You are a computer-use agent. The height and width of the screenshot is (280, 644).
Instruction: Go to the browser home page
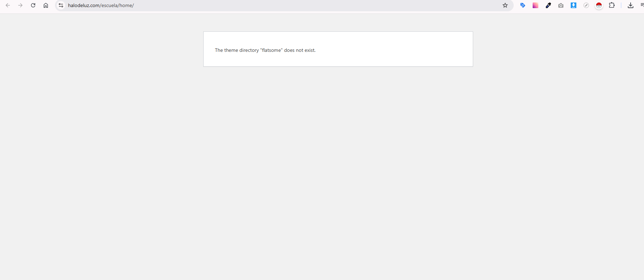point(46,5)
